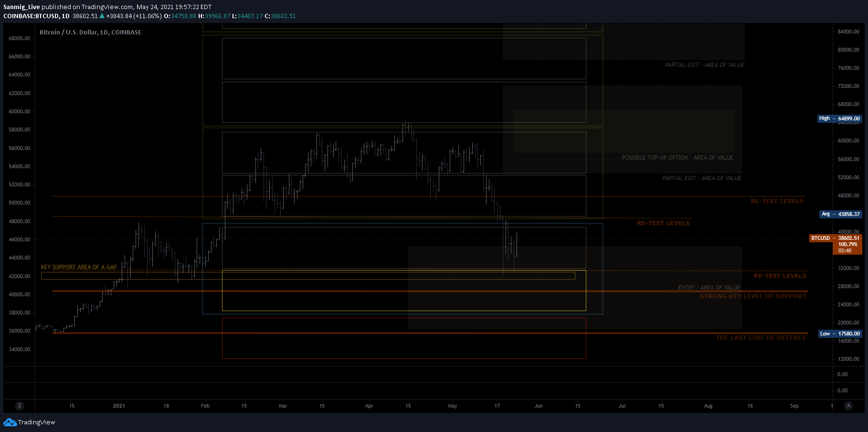Click the 34000.00 left price scale value

tap(20, 349)
